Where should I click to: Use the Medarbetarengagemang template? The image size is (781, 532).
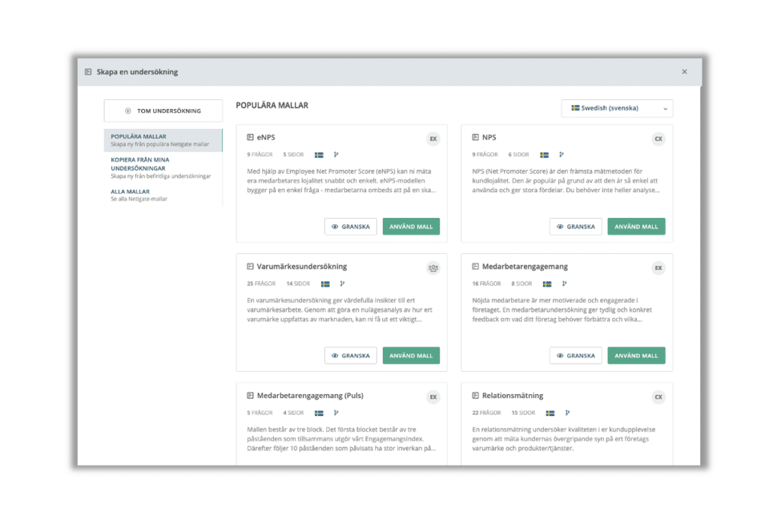coord(636,356)
